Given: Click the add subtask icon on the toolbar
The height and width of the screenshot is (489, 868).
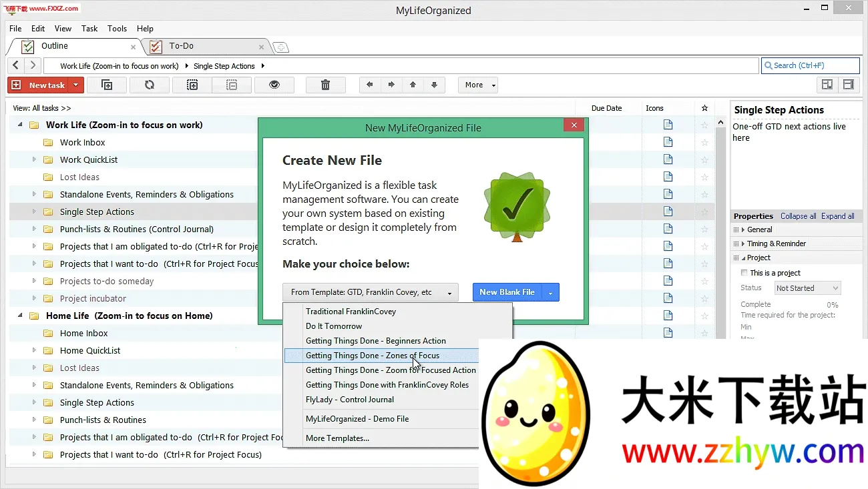Looking at the screenshot, I should [192, 85].
